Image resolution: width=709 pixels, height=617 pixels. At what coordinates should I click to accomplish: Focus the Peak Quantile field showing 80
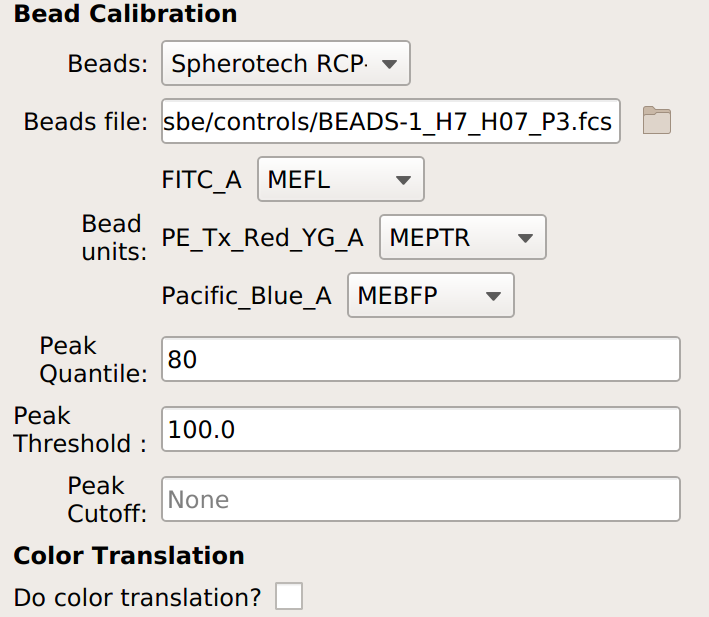(421, 359)
